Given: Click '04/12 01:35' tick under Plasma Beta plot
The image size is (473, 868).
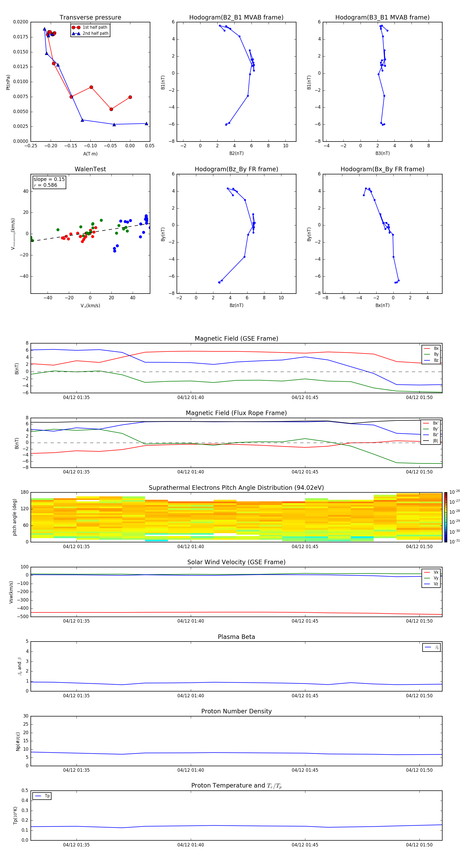Looking at the screenshot, I should point(76,696).
